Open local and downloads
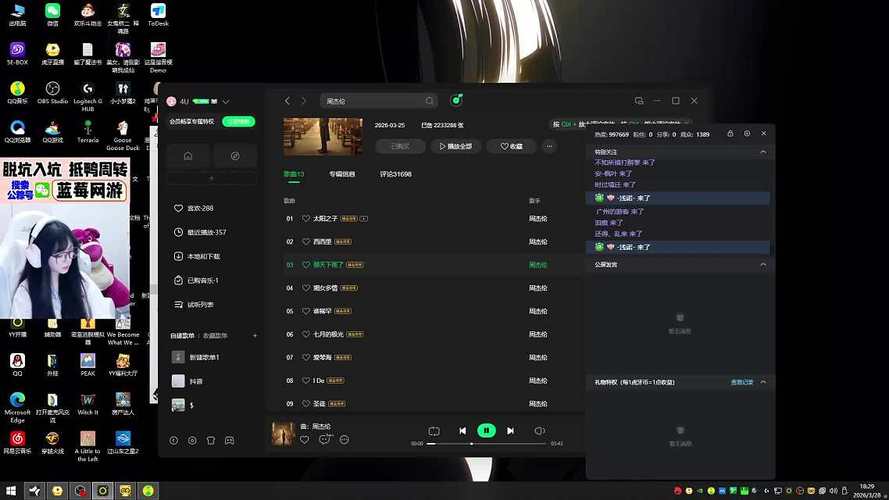Screen dimensions: 889x500 (197, 256)
